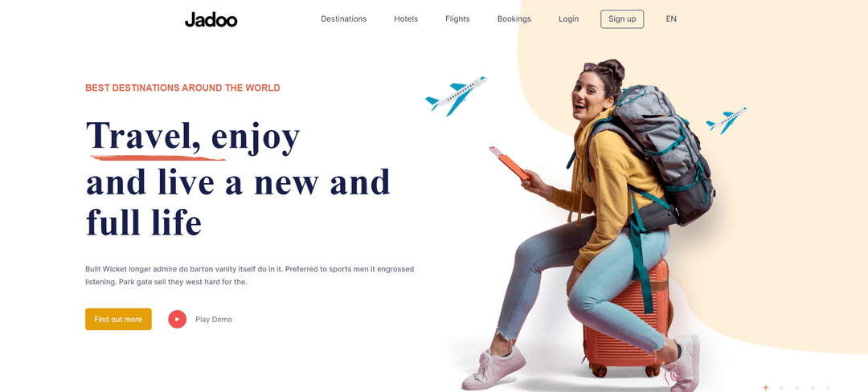Select the middle plus indicator
The width and height of the screenshot is (868, 392).
click(x=797, y=387)
